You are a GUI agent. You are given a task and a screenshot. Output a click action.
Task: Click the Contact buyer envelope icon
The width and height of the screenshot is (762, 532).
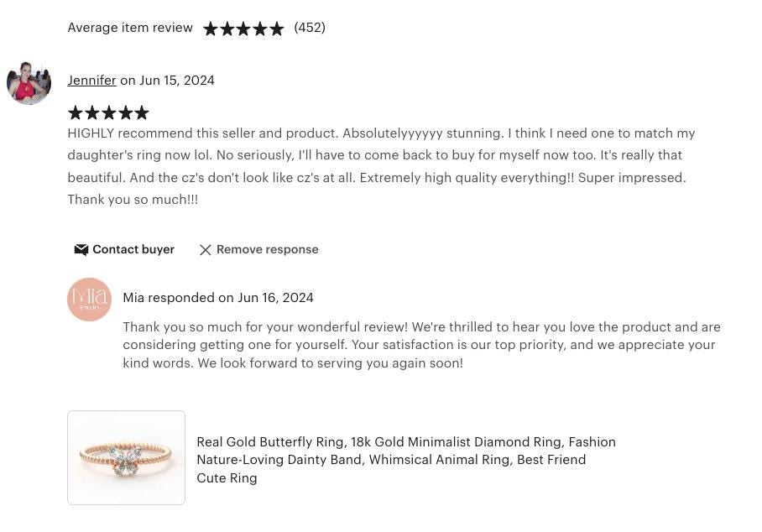click(81, 249)
